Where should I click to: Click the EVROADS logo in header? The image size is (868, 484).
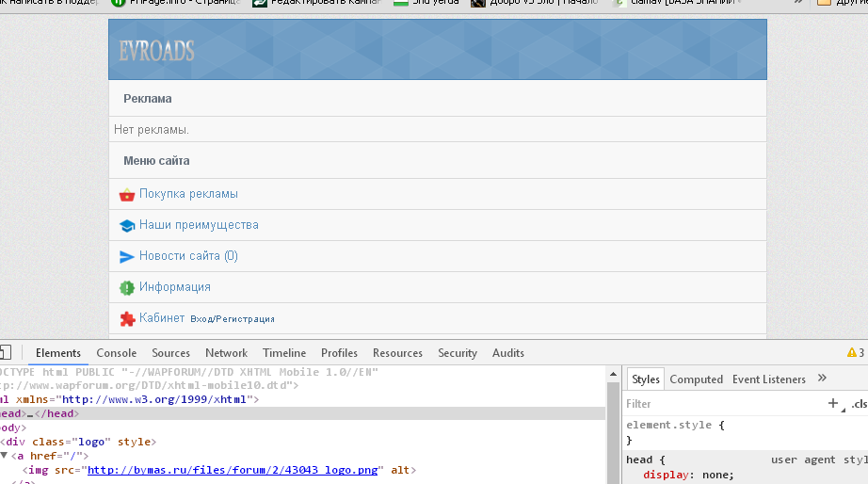[x=156, y=51]
